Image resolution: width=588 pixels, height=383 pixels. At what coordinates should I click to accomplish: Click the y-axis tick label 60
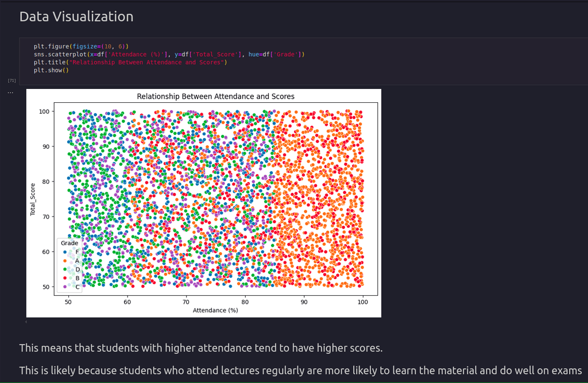(46, 252)
